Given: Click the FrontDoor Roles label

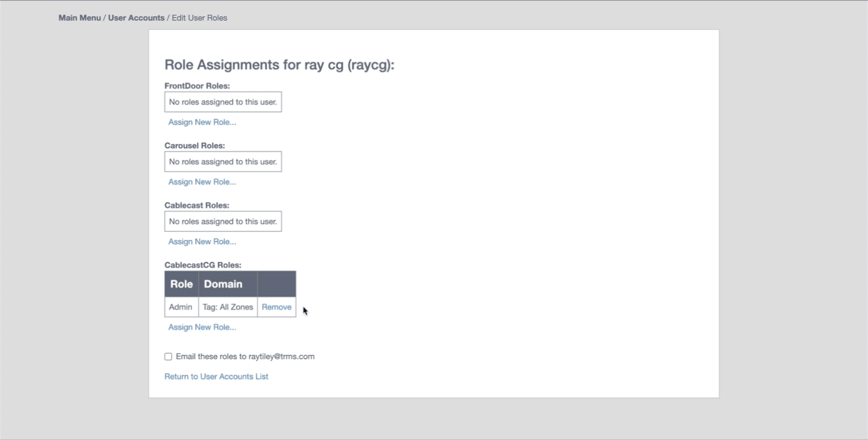Looking at the screenshot, I should 197,86.
